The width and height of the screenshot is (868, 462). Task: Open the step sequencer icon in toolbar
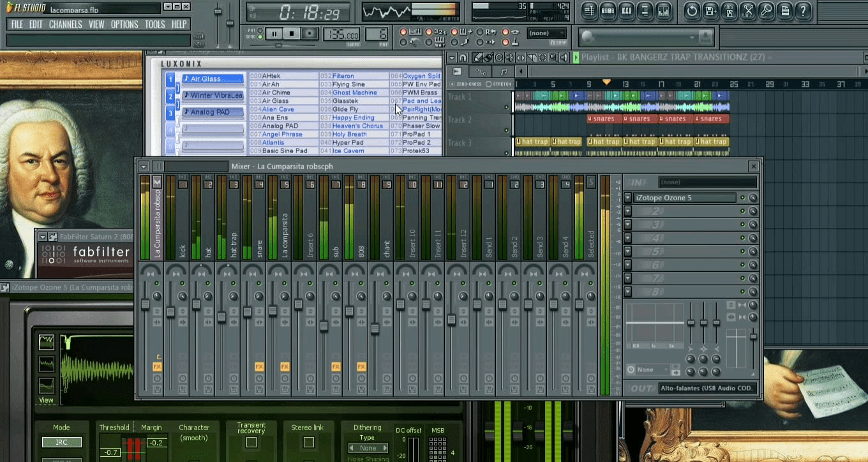click(608, 11)
